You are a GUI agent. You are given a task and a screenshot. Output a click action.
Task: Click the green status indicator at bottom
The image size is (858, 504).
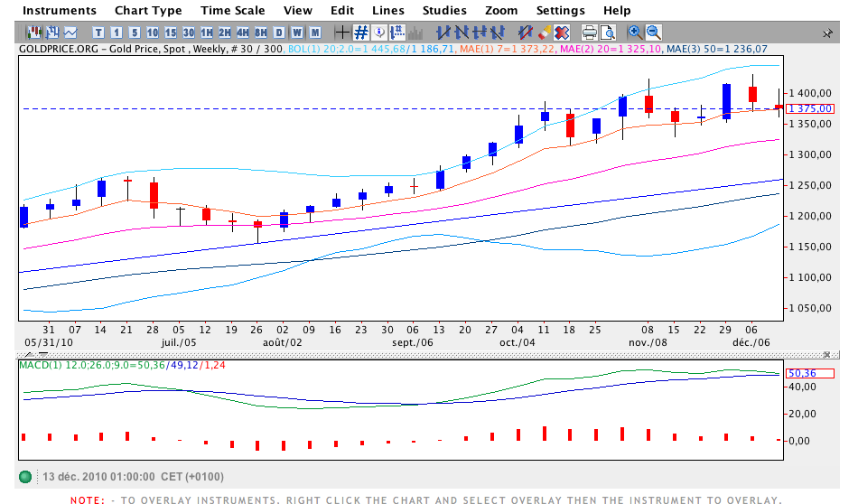[25, 477]
